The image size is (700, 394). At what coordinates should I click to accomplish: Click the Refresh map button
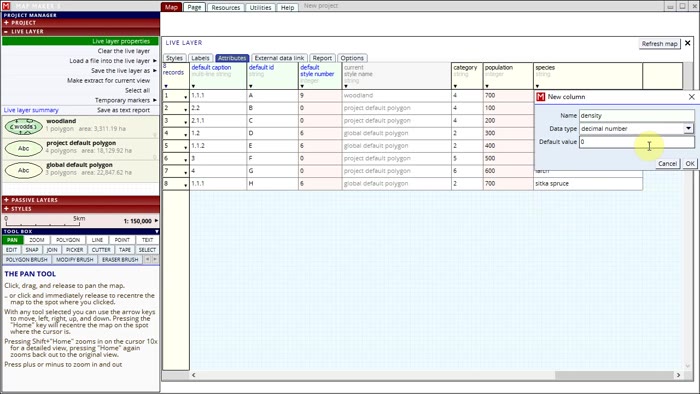659,44
